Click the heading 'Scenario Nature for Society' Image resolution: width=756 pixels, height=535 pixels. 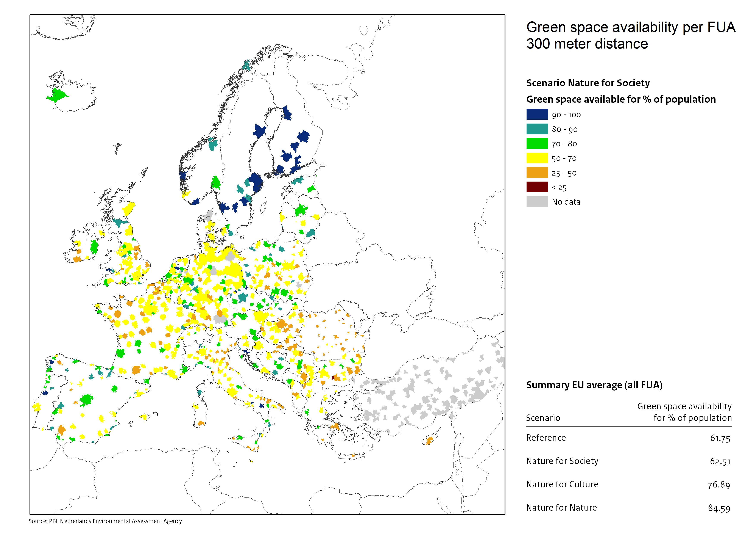(588, 83)
